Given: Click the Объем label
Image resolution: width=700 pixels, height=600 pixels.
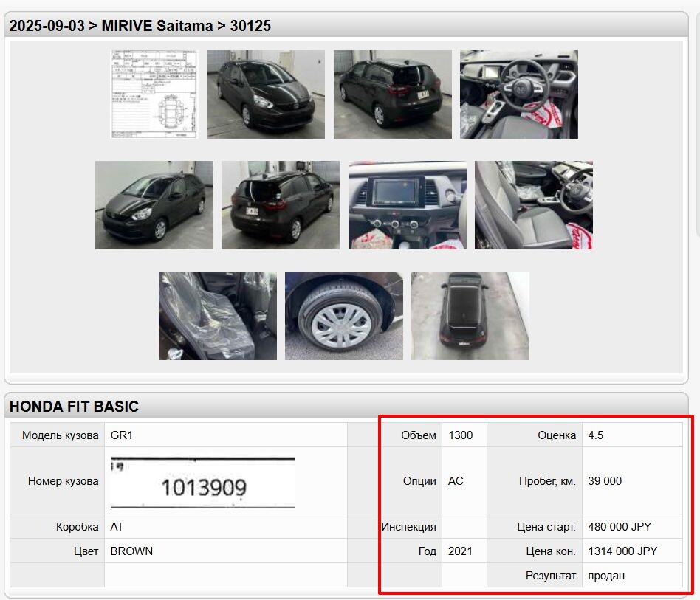Looking at the screenshot, I should tap(419, 435).
